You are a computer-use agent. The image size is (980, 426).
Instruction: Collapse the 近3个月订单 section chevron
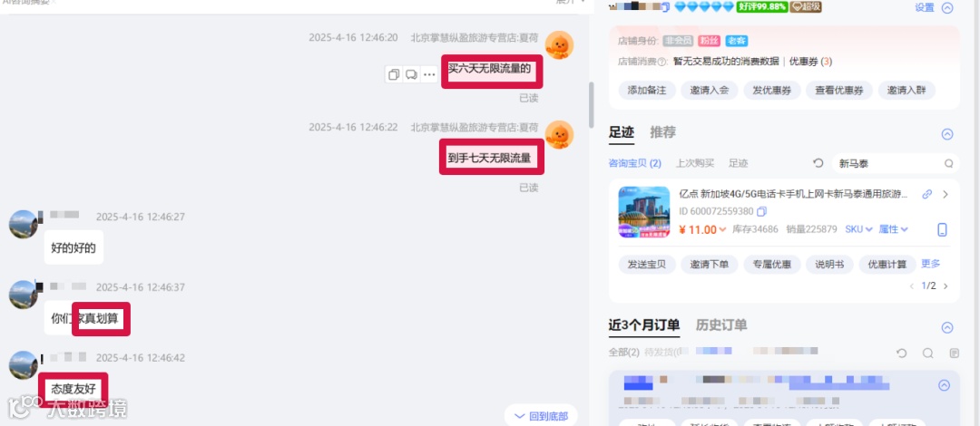point(947,327)
